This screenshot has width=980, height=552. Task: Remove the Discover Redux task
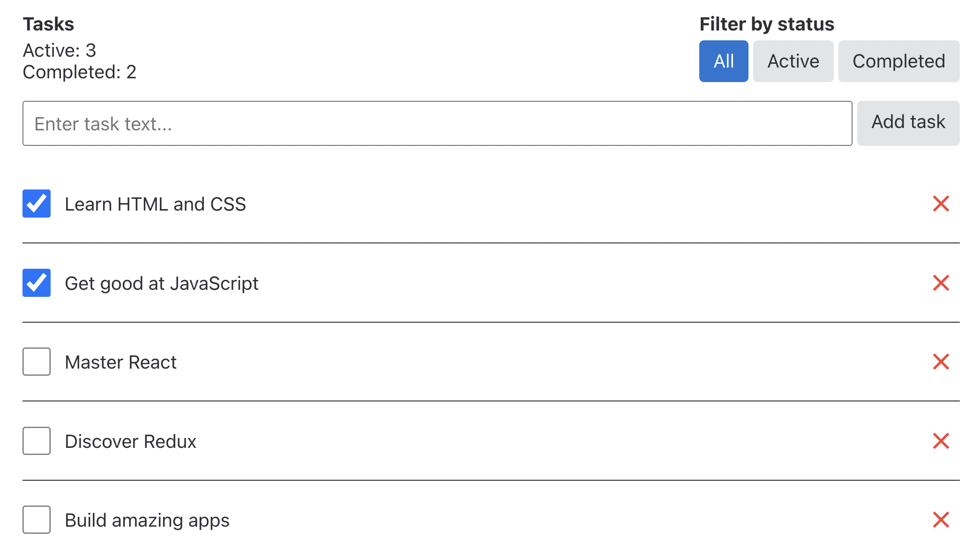click(941, 441)
